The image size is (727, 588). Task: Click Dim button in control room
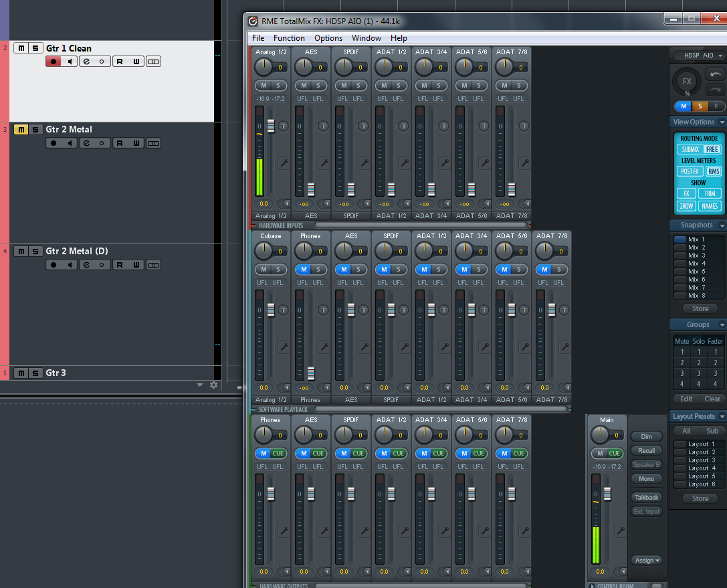click(647, 436)
